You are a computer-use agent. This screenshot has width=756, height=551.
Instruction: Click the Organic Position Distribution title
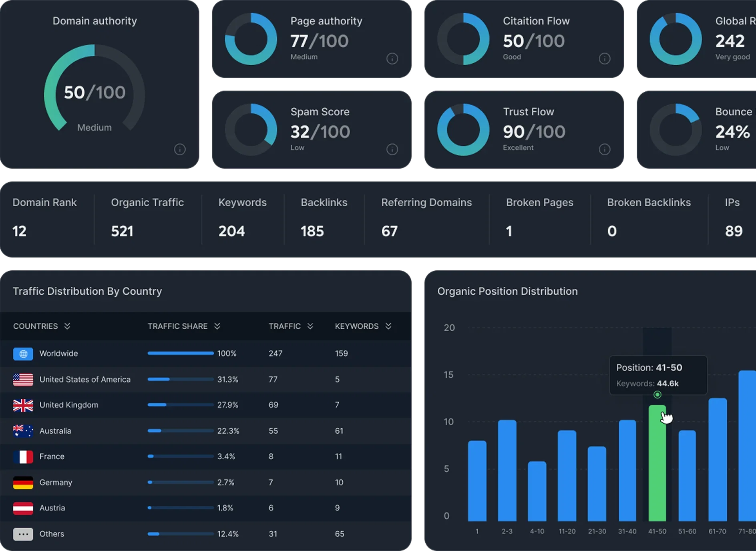point(507,291)
